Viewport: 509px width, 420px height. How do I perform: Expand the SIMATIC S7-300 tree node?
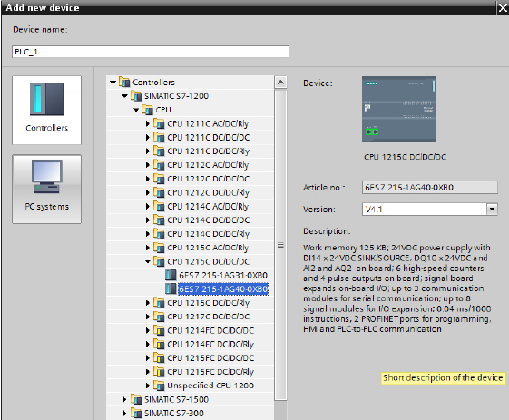point(124,413)
